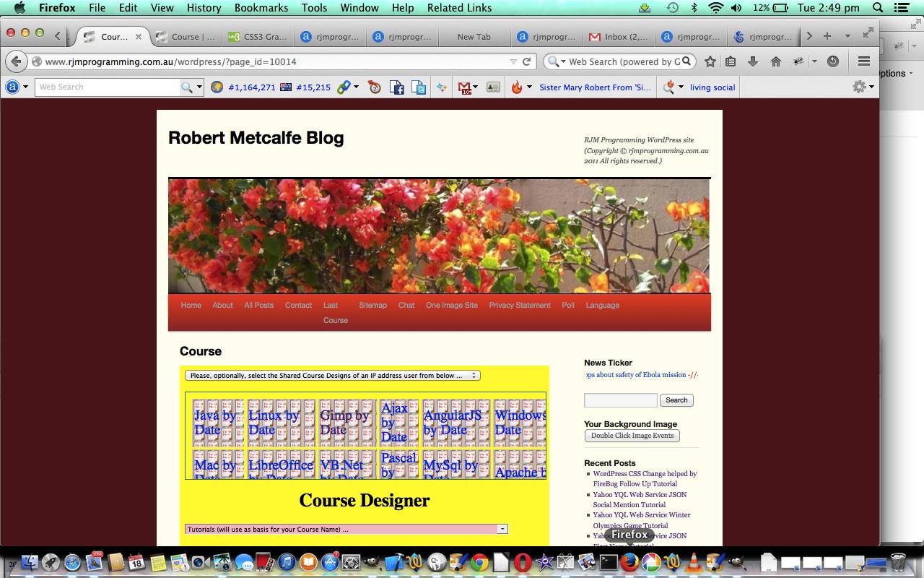Click Australia rank #15,215

click(313, 87)
